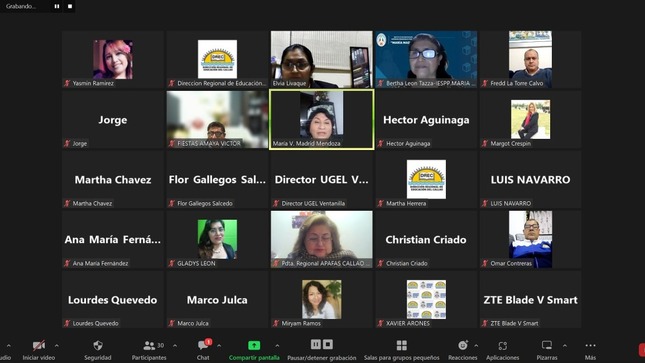This screenshot has height=363, width=645.
Task: Select the Elvia Livaque video tile
Action: (x=322, y=59)
